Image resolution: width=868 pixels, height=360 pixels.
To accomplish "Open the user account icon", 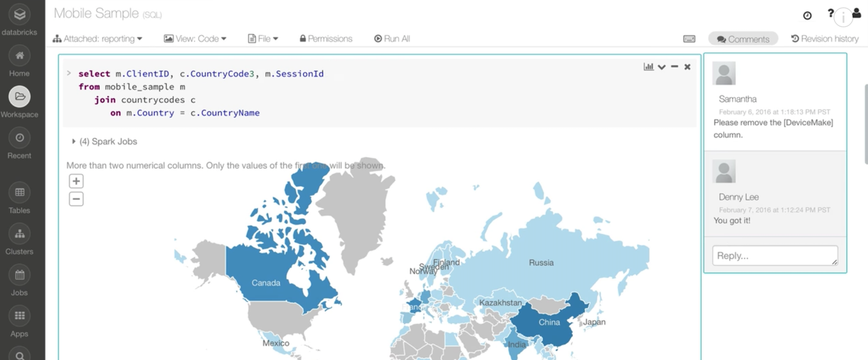I will (856, 14).
